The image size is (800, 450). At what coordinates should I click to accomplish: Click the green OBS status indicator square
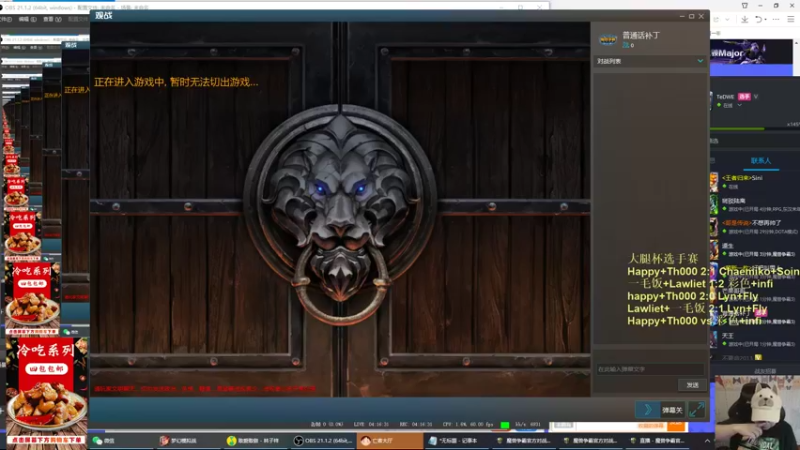pyautogui.click(x=505, y=424)
